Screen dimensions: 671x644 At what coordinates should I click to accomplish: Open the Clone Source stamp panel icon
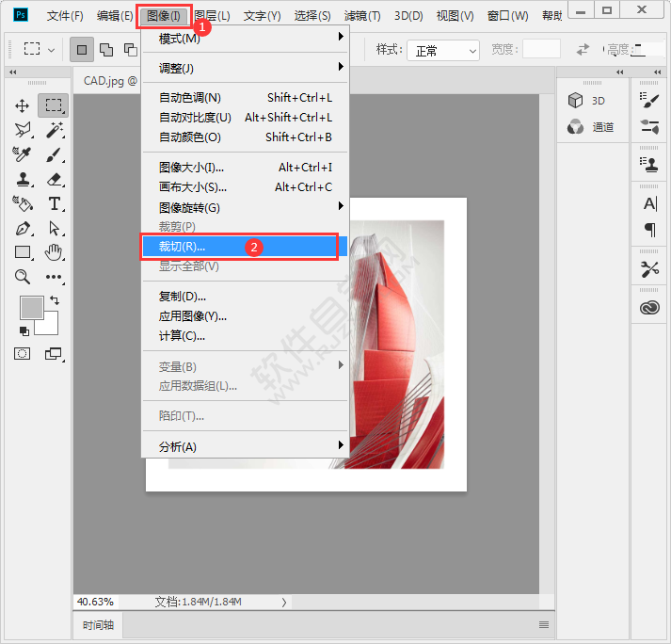(x=649, y=165)
